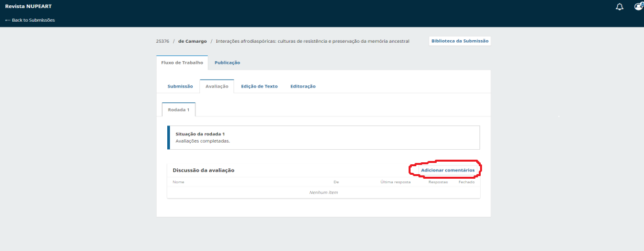Click Adicionar comentários button
This screenshot has height=251, width=644.
click(448, 170)
